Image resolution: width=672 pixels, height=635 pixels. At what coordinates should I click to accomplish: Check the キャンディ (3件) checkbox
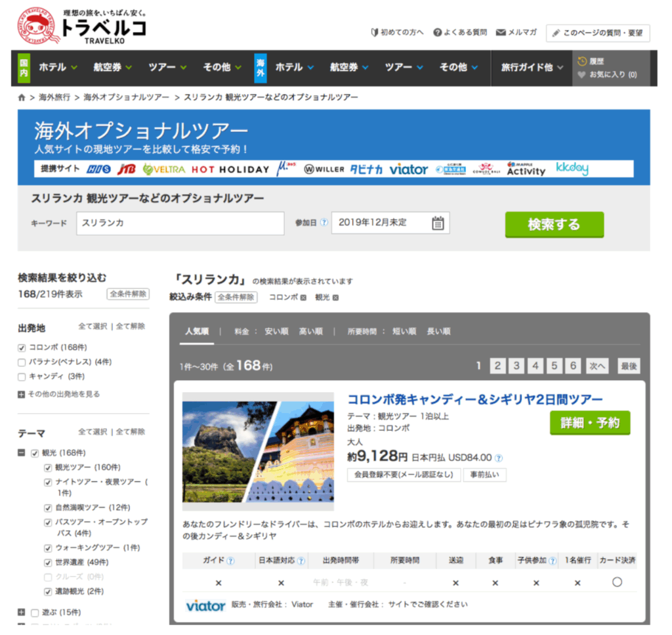pos(22,377)
